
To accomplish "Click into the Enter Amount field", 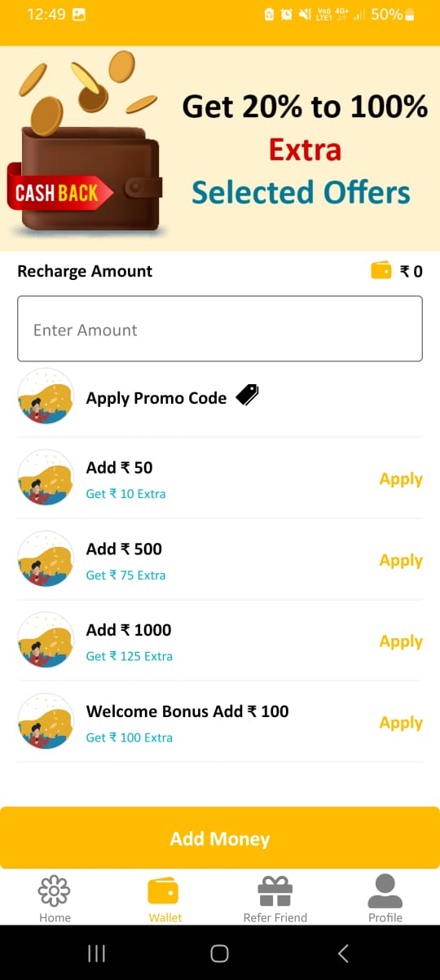I will point(220,329).
